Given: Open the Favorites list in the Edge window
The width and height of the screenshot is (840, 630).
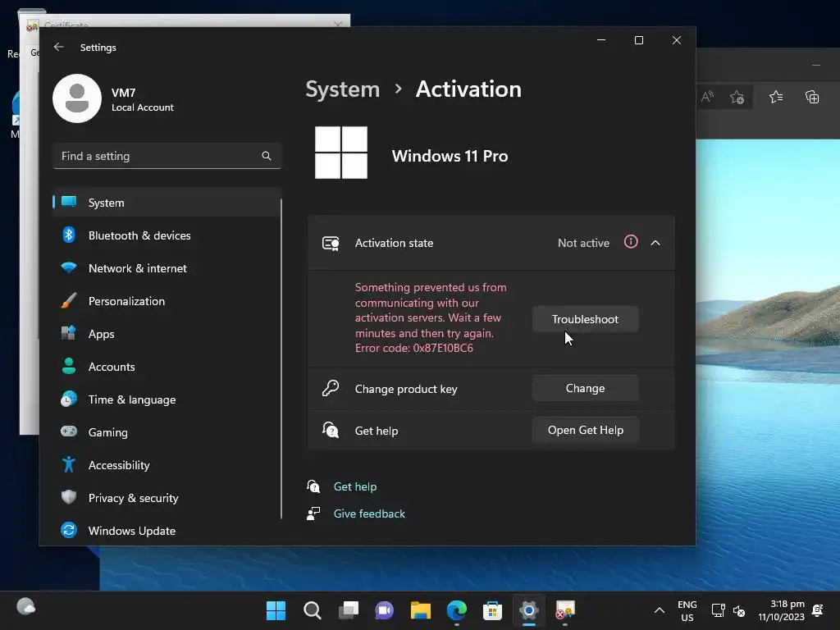Looking at the screenshot, I should coord(776,97).
